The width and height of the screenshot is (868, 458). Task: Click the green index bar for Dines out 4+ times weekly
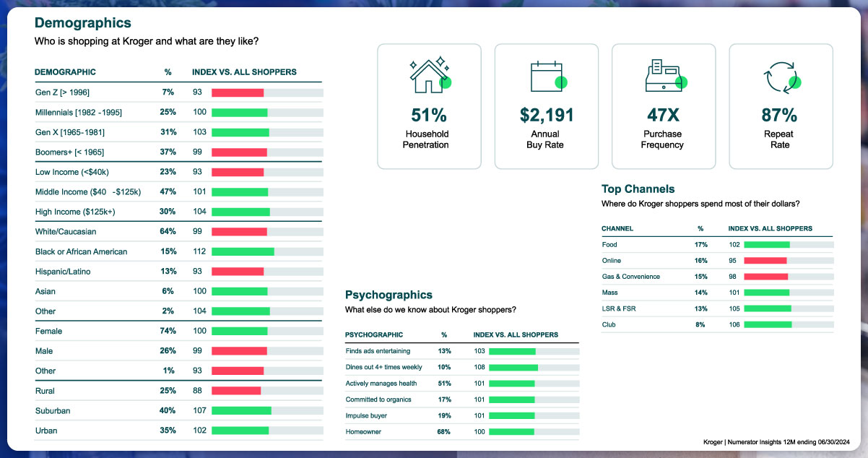[x=513, y=367]
